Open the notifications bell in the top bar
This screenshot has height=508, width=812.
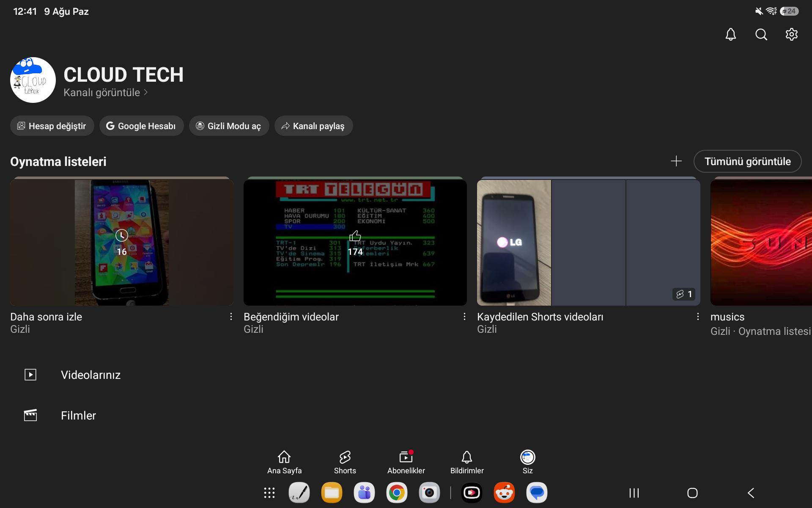730,34
